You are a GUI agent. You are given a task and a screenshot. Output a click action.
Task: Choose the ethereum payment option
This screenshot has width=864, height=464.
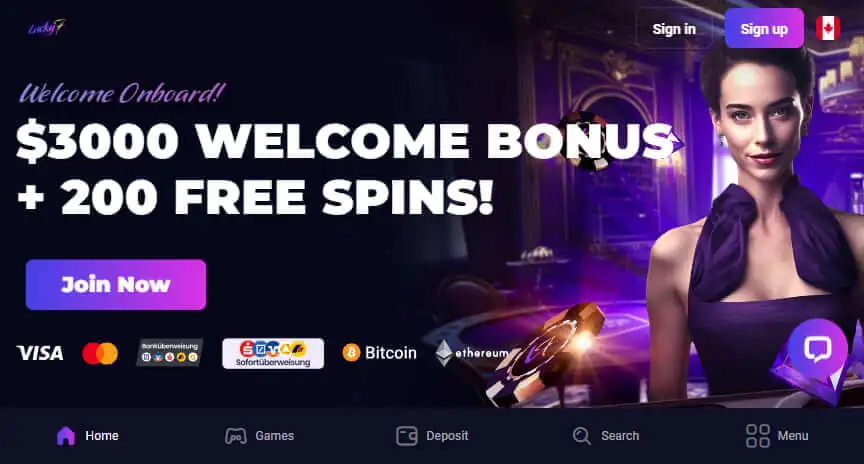(471, 353)
